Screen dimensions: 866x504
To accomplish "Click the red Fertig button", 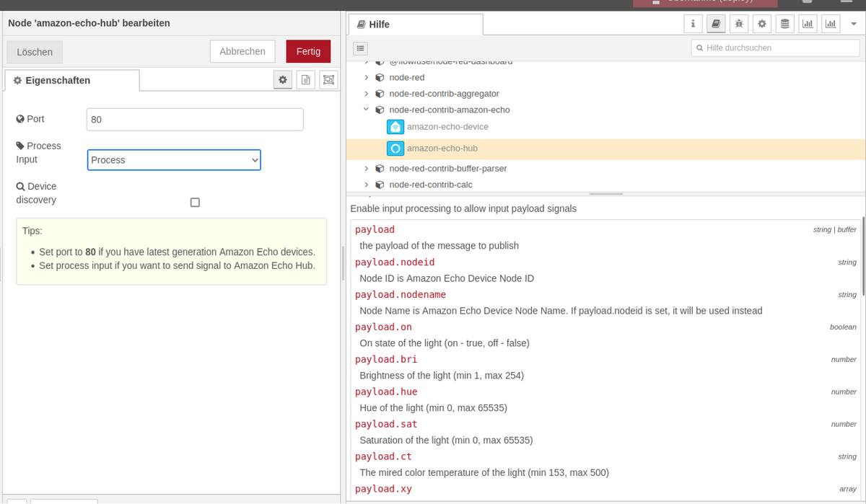I will [x=308, y=51].
